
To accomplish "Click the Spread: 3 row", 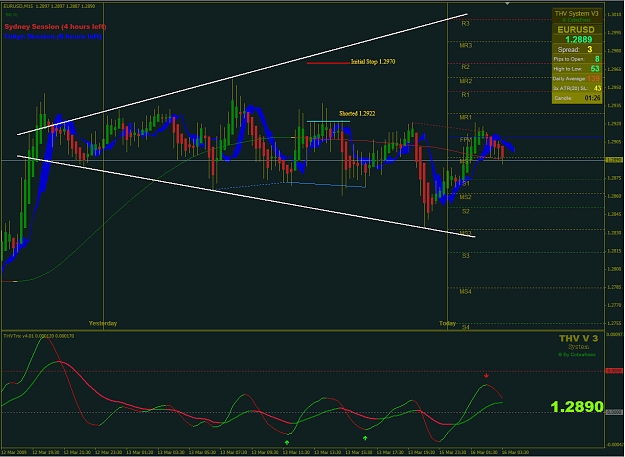I will 577,49.
